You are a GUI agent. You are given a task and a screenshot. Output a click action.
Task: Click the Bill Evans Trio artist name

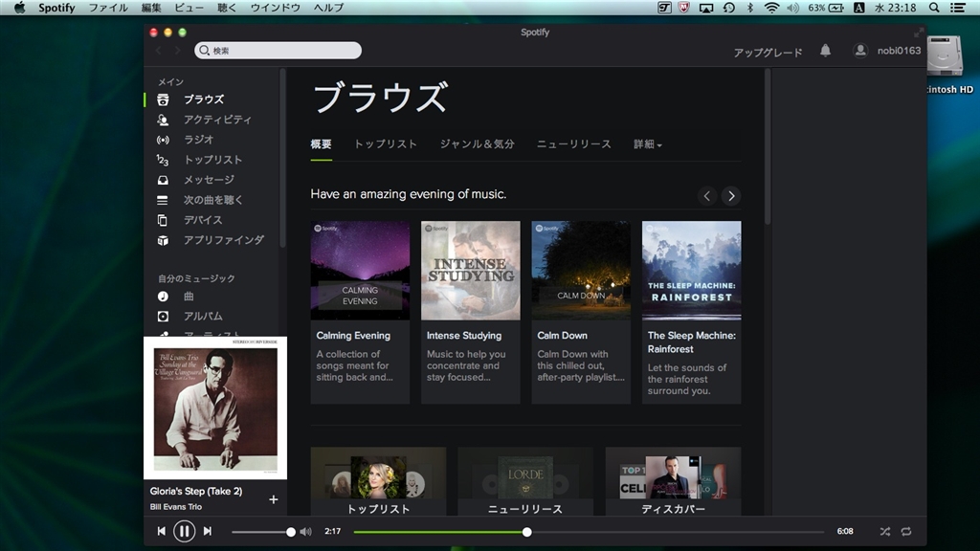[x=176, y=507]
